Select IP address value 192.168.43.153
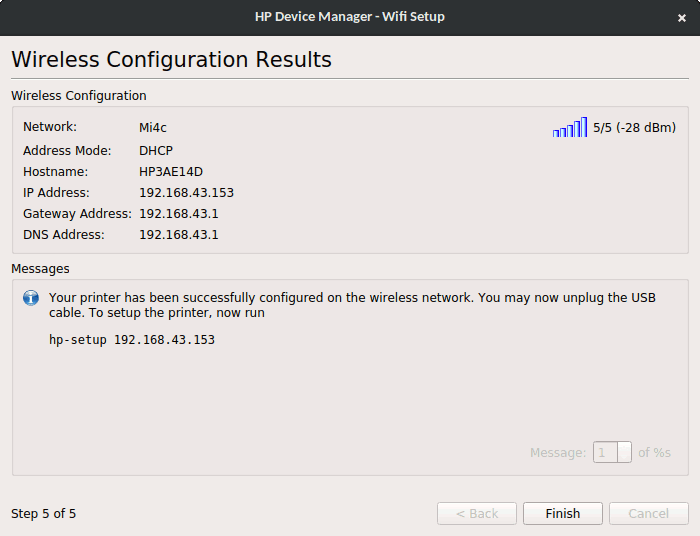 (x=187, y=193)
